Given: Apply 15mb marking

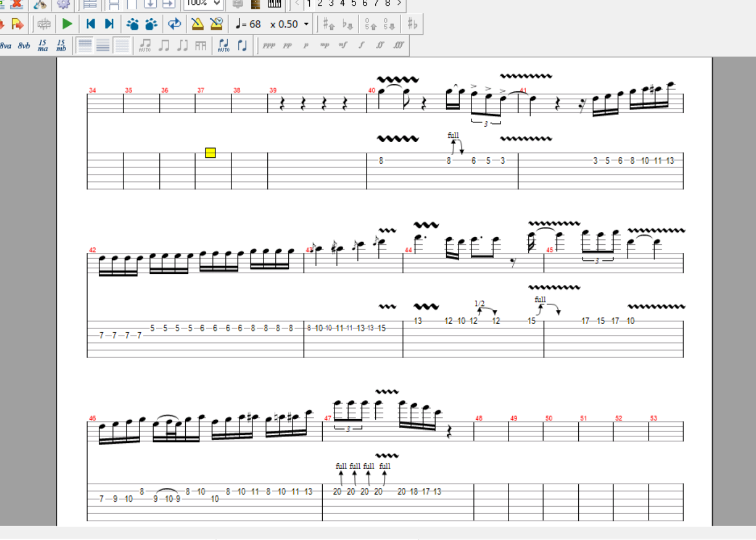Looking at the screenshot, I should pyautogui.click(x=61, y=46).
